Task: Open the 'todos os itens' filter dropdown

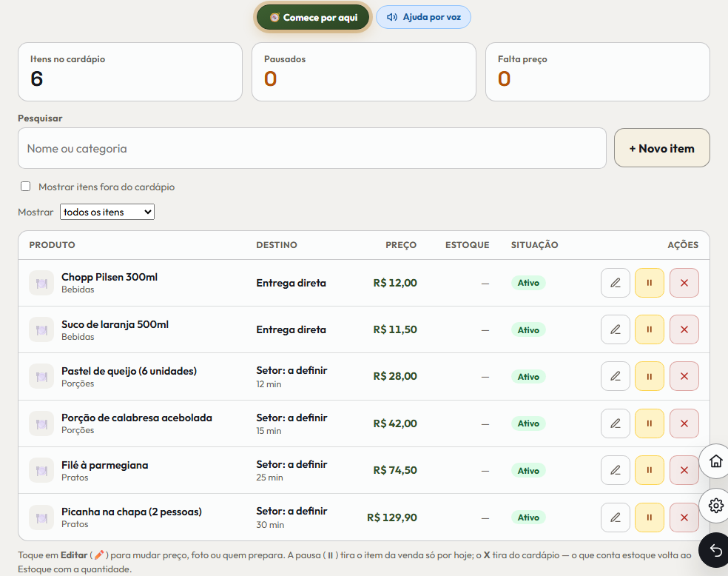Action: coord(107,212)
